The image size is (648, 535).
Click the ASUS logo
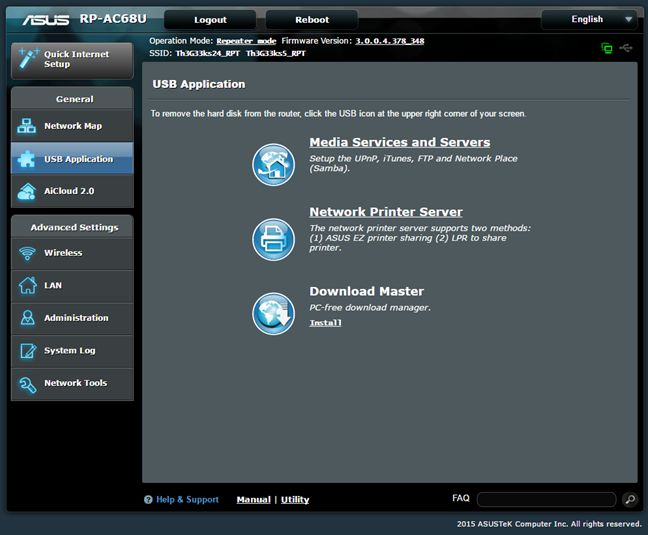point(46,19)
